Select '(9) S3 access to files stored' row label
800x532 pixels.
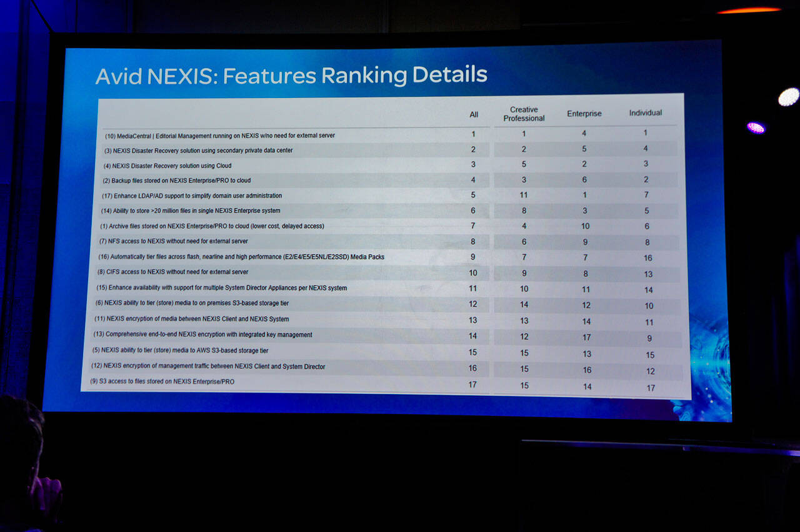162,382
